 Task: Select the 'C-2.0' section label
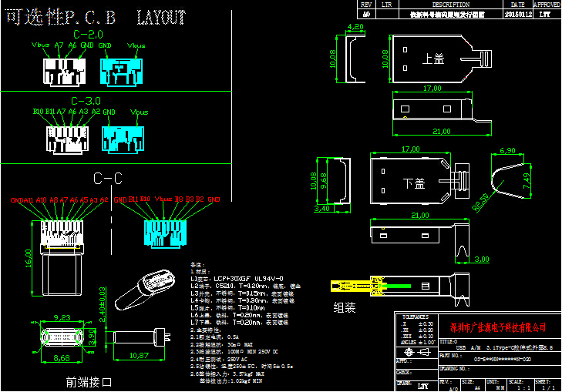point(88,35)
